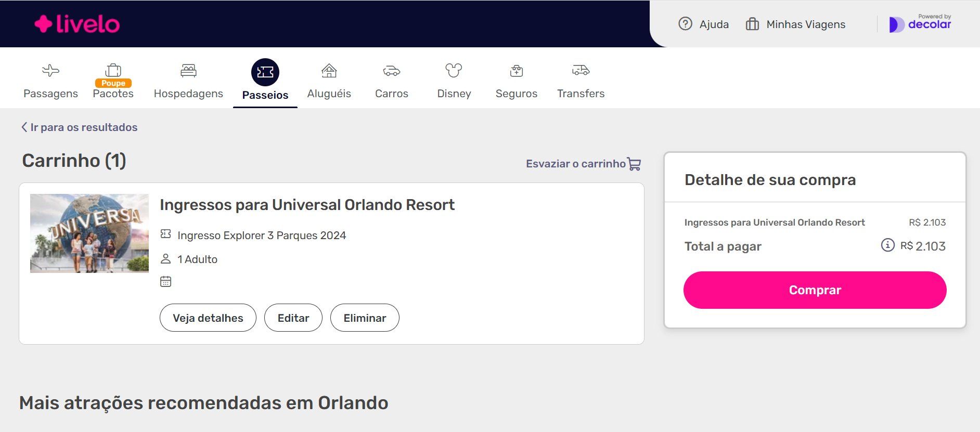
Task: Click the empty cart icon
Action: pos(634,164)
